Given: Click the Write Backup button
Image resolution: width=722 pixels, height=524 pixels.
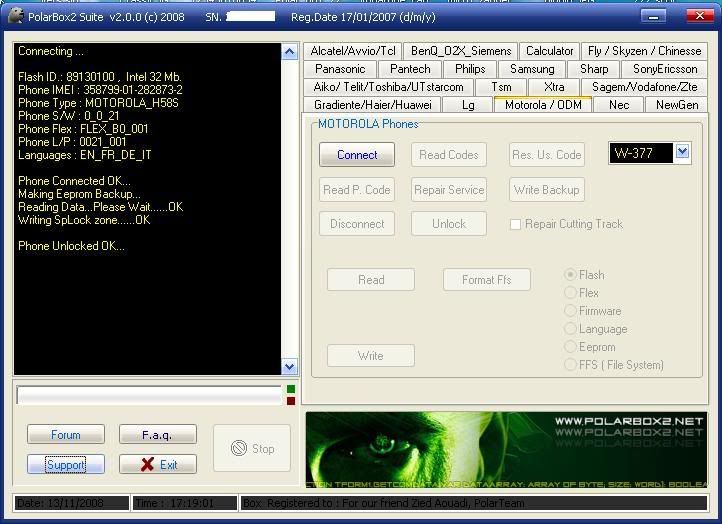Looking at the screenshot, I should coord(547,190).
